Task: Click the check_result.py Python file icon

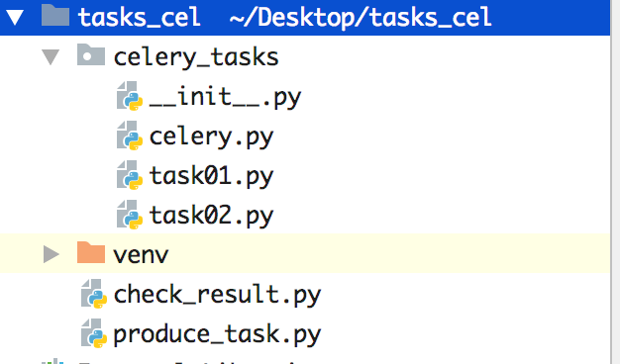Action: [94, 294]
